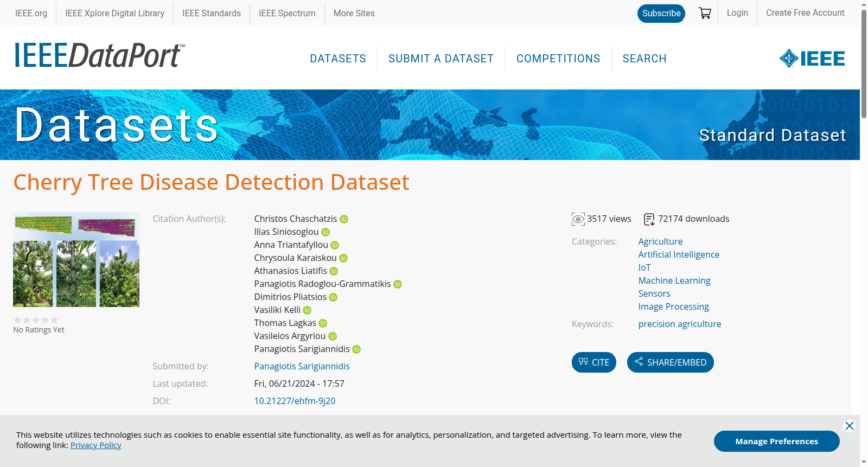
Task: Rate dataset with the fifth star
Action: [x=54, y=320]
